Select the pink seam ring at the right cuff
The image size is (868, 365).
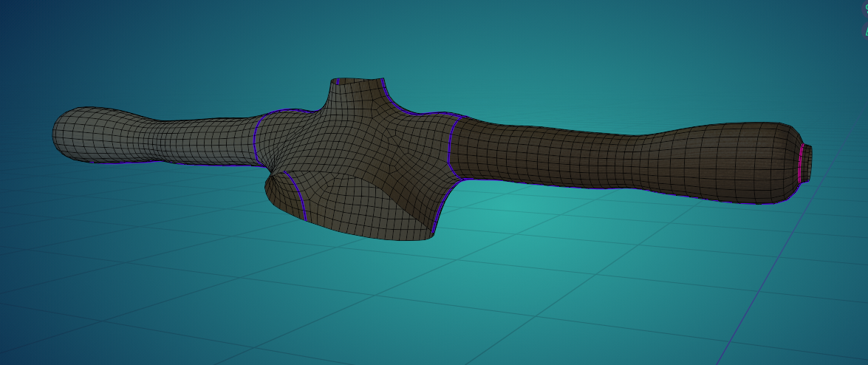click(801, 163)
